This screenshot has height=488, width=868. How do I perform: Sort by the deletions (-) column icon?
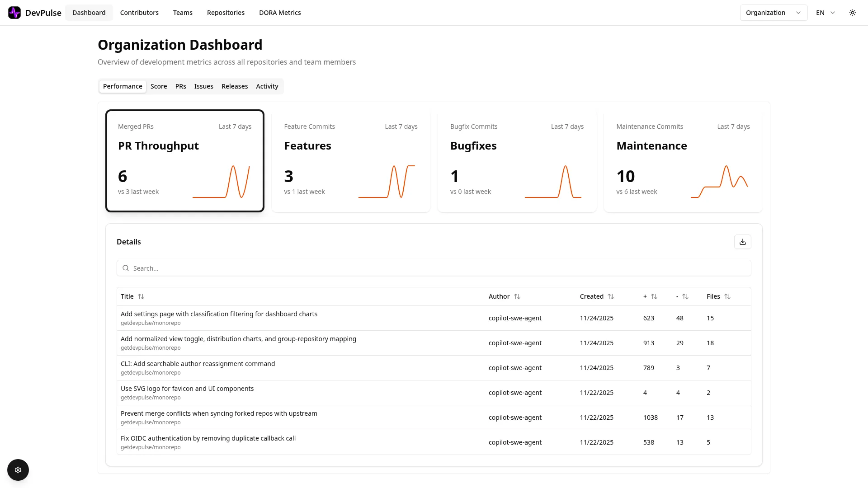click(686, 296)
